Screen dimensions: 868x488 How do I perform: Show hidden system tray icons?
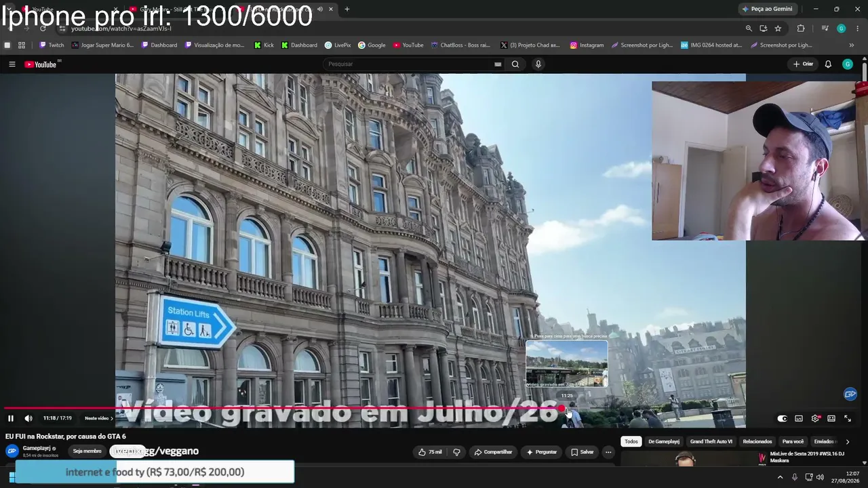pos(780,477)
